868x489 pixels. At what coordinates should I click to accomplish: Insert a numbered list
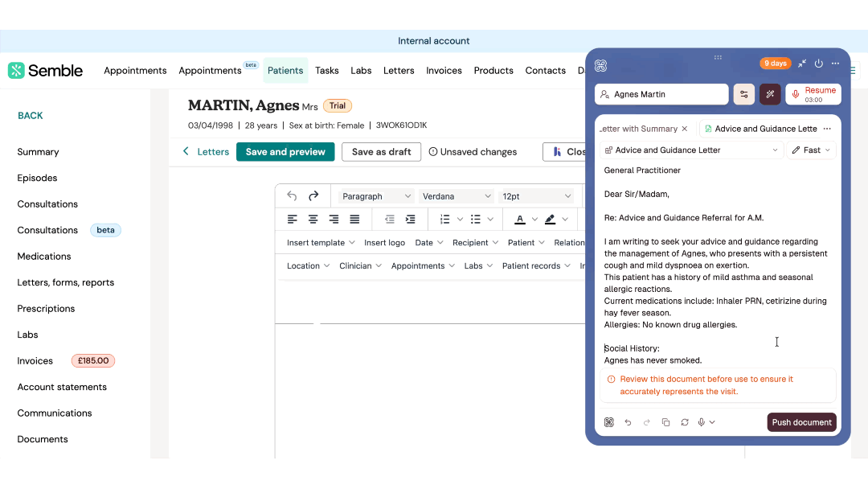444,220
